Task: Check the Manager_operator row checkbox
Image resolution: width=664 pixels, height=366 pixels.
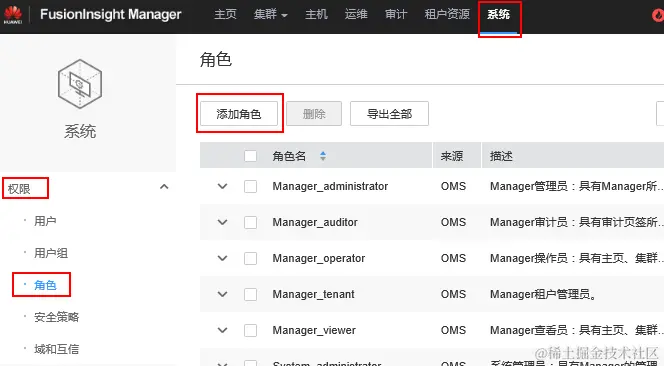Action: 250,258
